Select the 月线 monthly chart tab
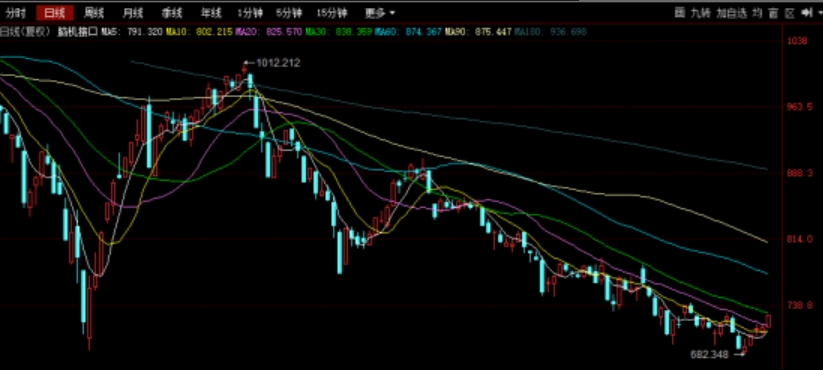This screenshot has width=823, height=370. click(x=133, y=13)
